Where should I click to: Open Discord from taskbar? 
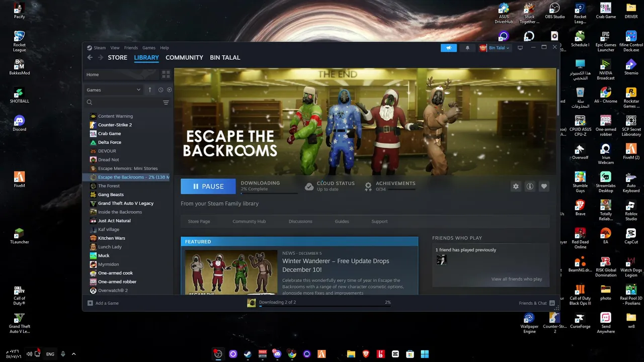pyautogui.click(x=277, y=354)
